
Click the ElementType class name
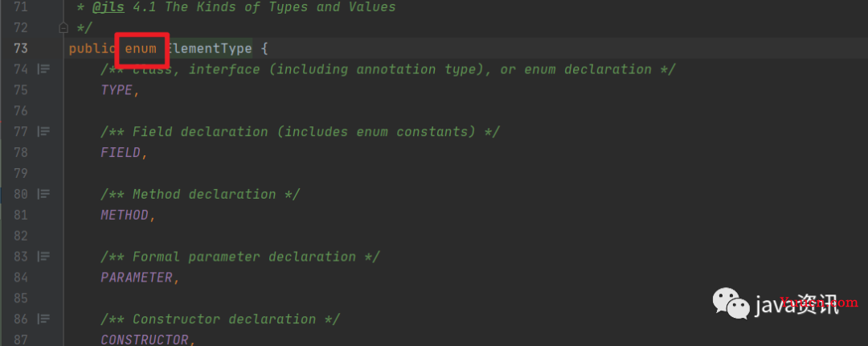(209, 49)
